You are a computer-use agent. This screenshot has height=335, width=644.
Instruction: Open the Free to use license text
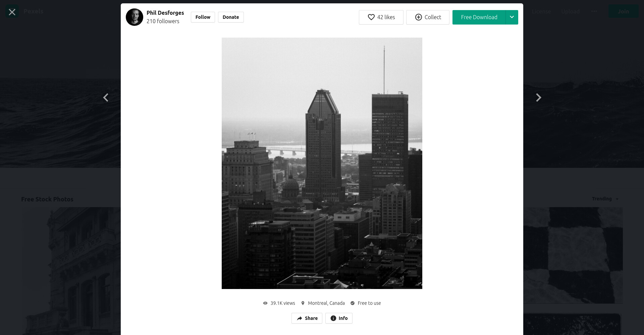click(x=369, y=303)
